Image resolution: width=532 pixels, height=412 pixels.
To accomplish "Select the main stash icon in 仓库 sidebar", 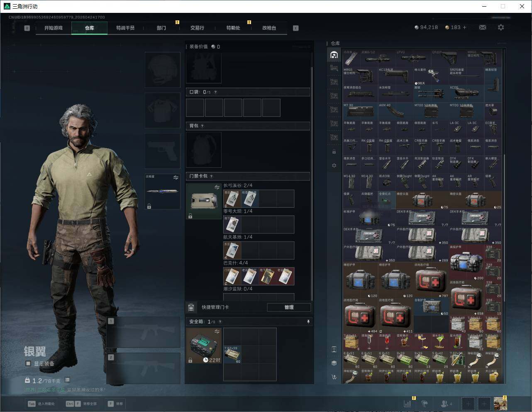I will tap(334, 55).
